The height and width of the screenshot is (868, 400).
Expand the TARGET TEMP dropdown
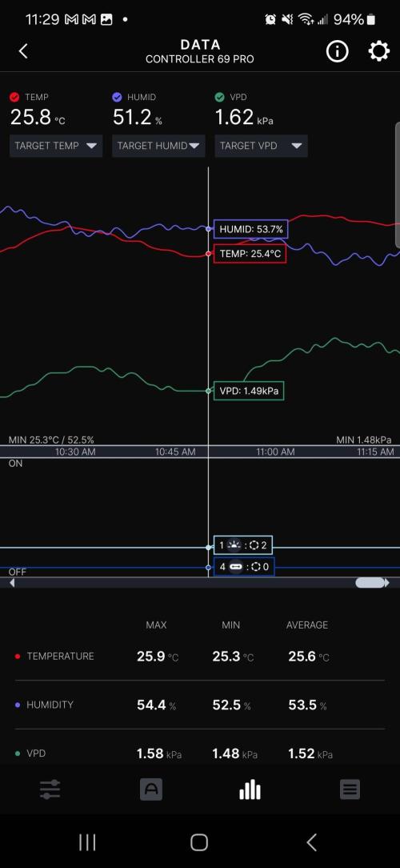(56, 147)
